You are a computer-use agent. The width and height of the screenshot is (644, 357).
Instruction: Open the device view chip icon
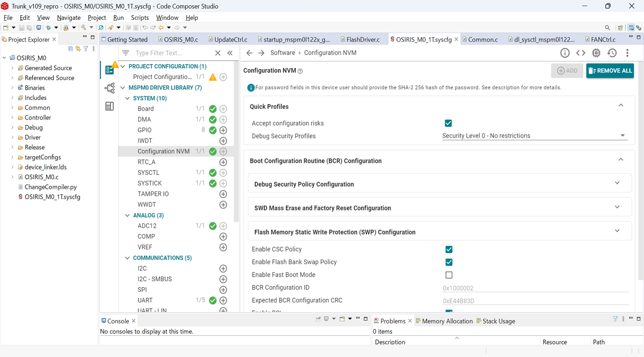[x=596, y=53]
